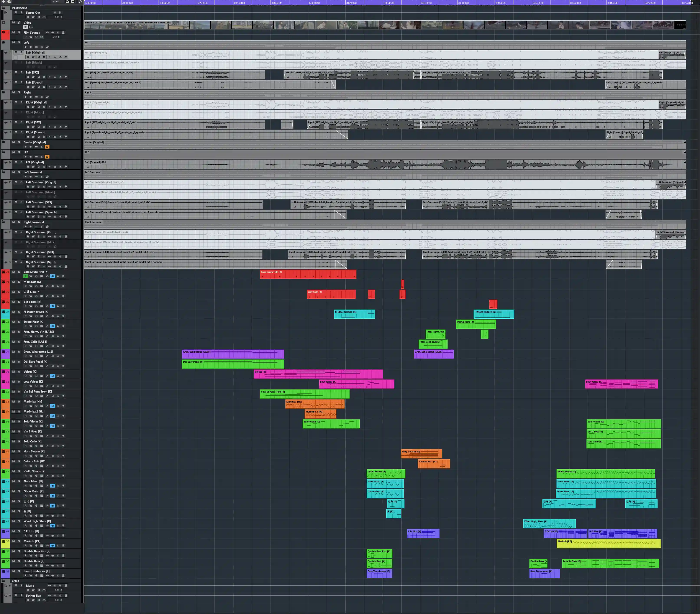Open the track search magnifier icon
Image resolution: width=700 pixels, height=614 pixels.
point(80,2)
